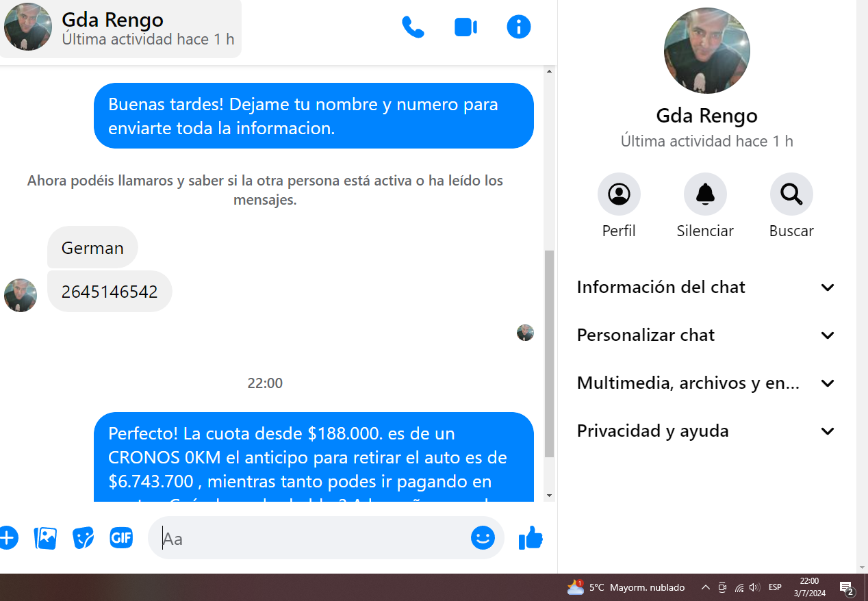Open the plus more-actions menu
This screenshot has height=601, width=868.
(7, 538)
